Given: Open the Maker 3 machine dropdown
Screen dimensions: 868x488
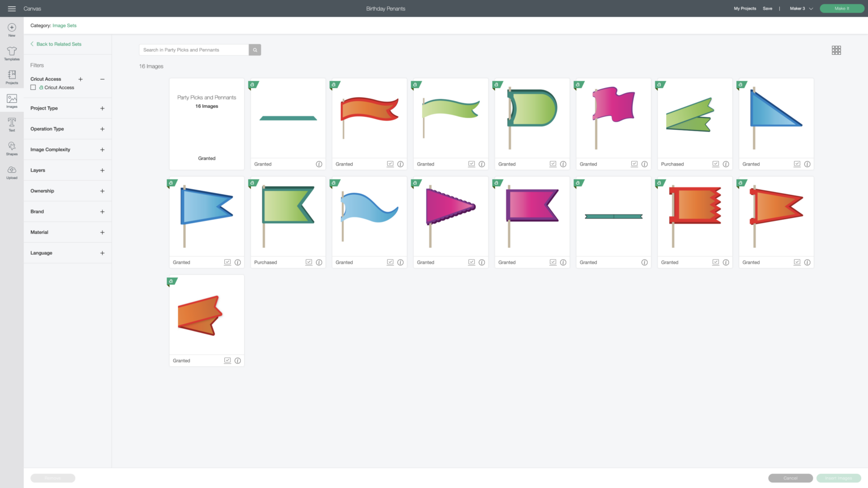Looking at the screenshot, I should click(x=801, y=8).
